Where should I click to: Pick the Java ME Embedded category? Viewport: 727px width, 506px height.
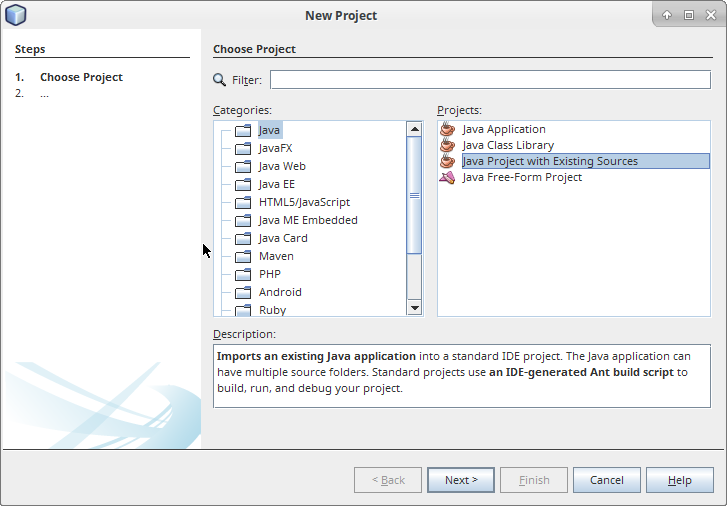307,220
